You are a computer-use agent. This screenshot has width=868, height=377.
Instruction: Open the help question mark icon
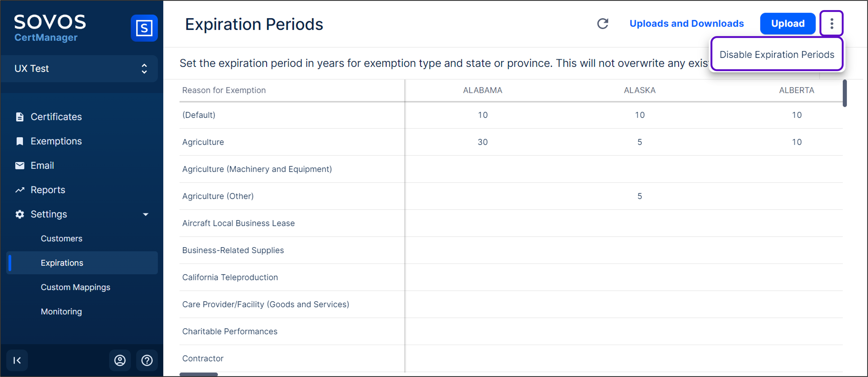[x=147, y=360]
